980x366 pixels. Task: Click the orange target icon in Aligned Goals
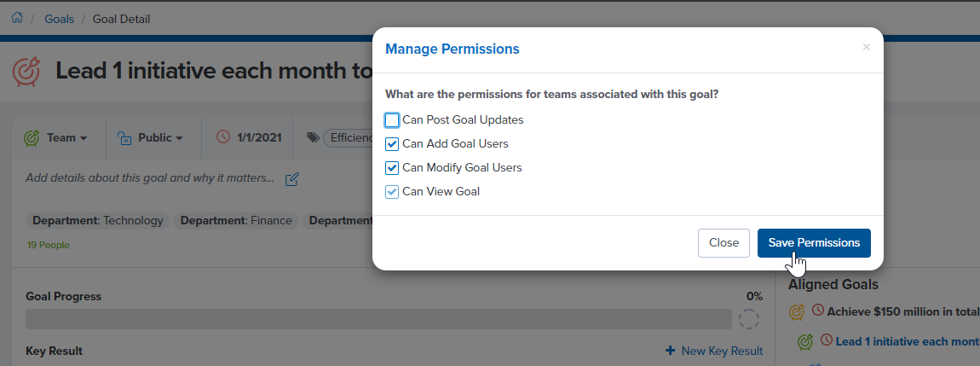[796, 311]
